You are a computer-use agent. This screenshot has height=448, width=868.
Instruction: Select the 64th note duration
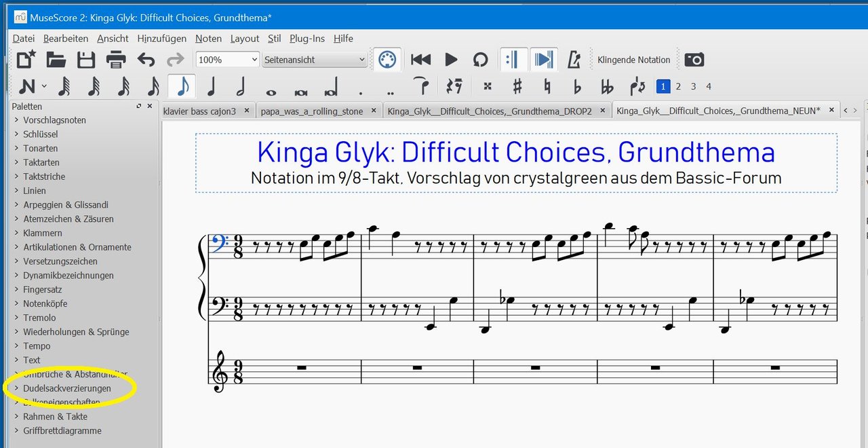pos(94,86)
